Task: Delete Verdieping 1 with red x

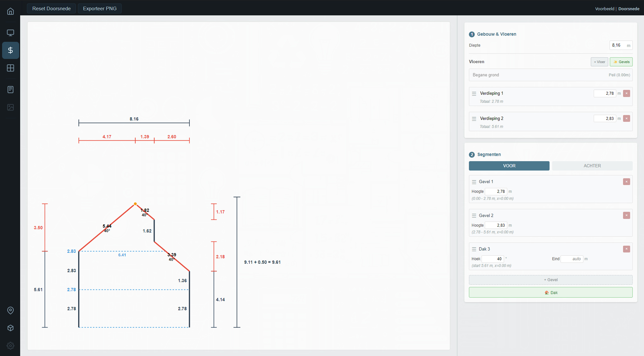Action: 626,93
